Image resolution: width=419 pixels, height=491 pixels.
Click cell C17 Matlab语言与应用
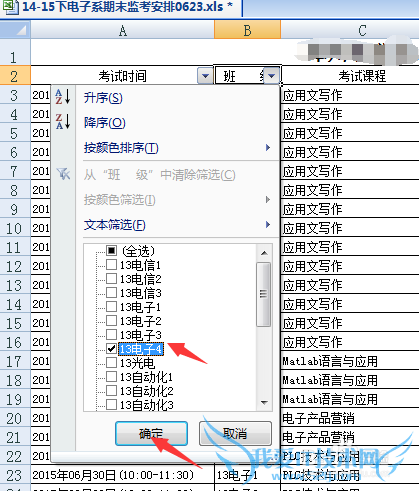tap(350, 361)
